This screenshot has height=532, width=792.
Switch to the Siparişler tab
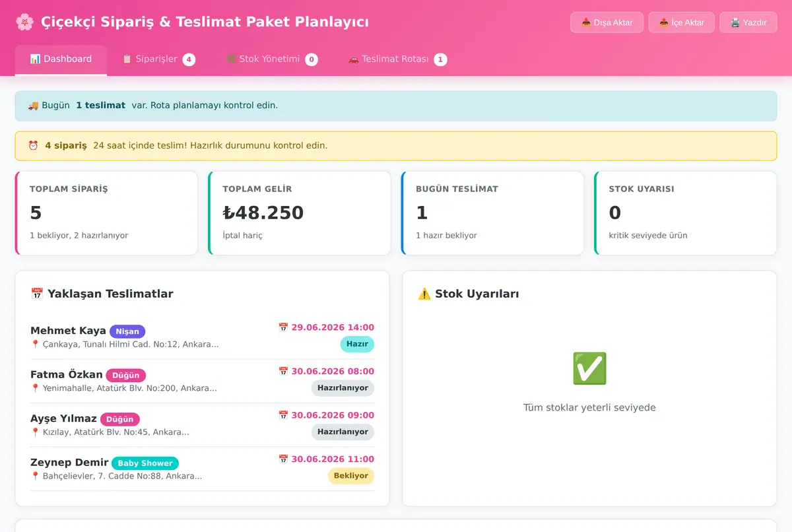(158, 59)
